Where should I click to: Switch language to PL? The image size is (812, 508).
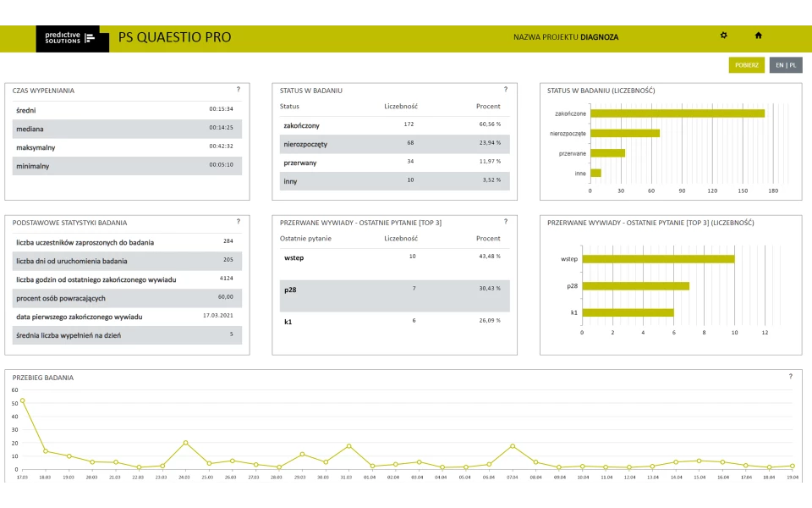(793, 65)
